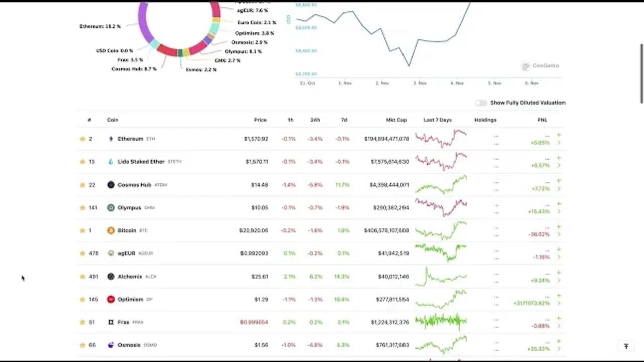Open the Lido Staked Ether link
Screen dimensions: 644x362
(x=141, y=162)
